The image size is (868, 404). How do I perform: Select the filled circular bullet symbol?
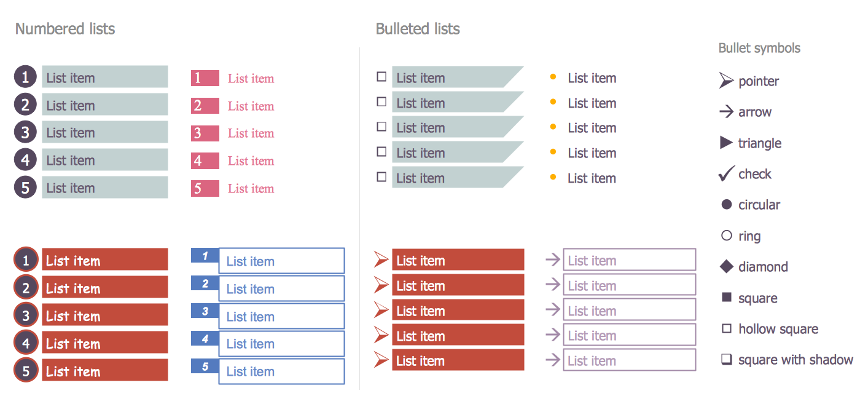point(726,205)
